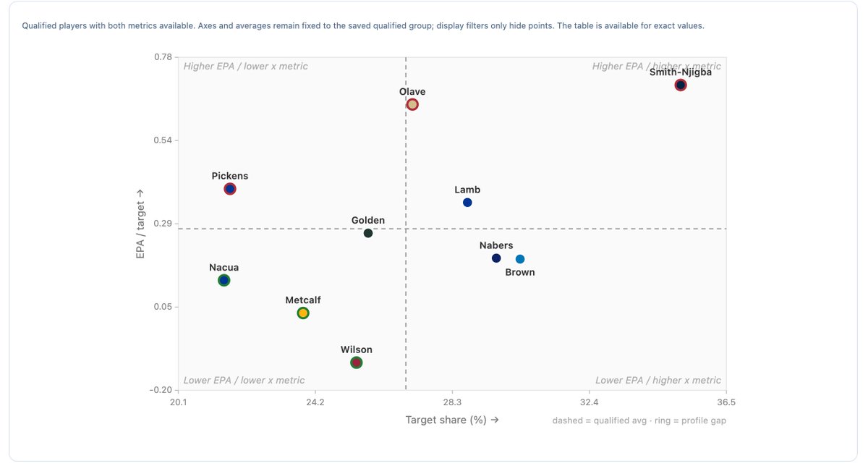
Task: Click the Brown data point
Action: (520, 259)
